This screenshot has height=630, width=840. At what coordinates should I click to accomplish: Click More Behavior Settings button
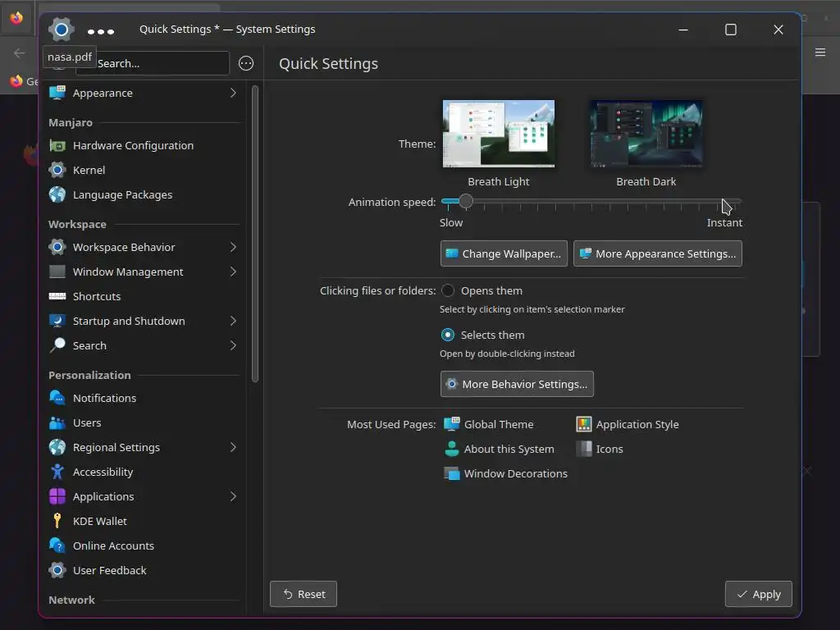tap(517, 384)
